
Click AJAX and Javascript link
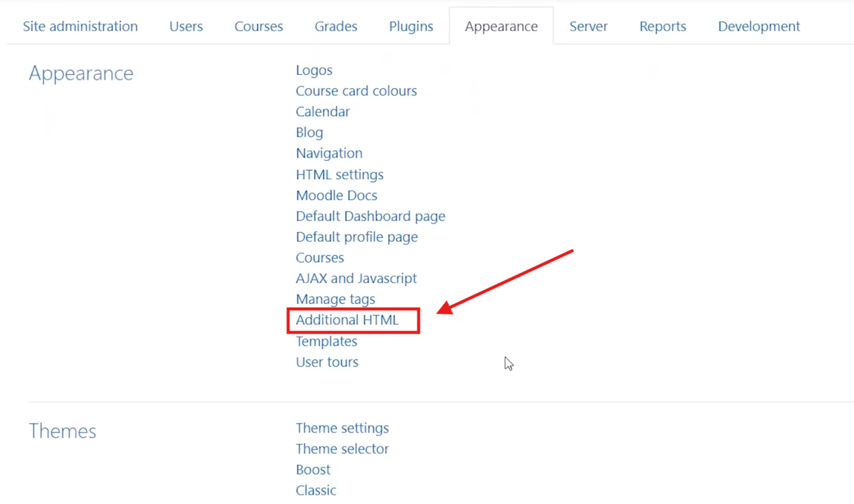(x=356, y=278)
